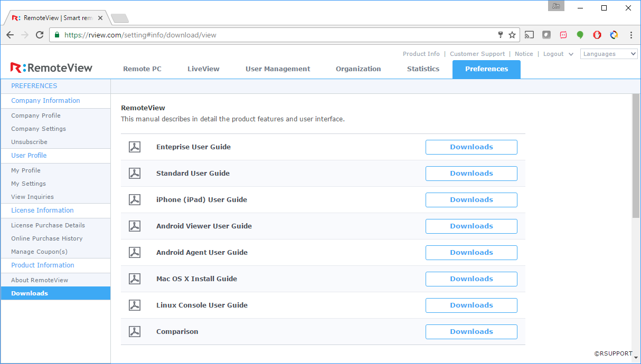Screen dimensions: 641x364
Task: Go back with the browser back arrow
Action: 10,35
